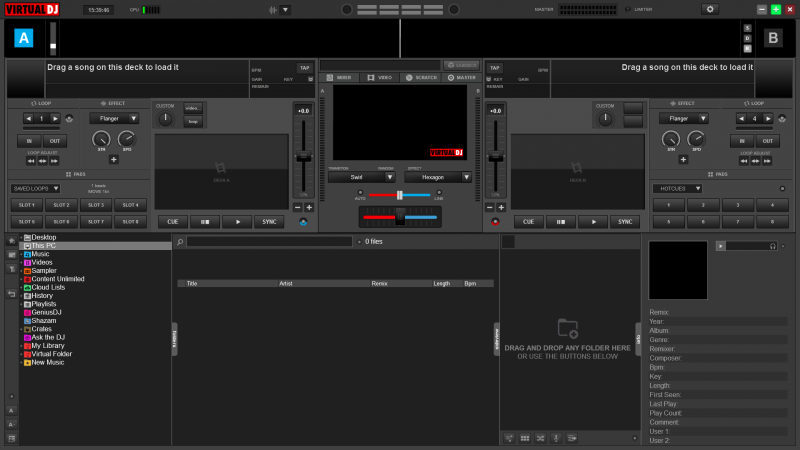Click loop IN on deck A
This screenshot has width=800, height=450.
(29, 141)
